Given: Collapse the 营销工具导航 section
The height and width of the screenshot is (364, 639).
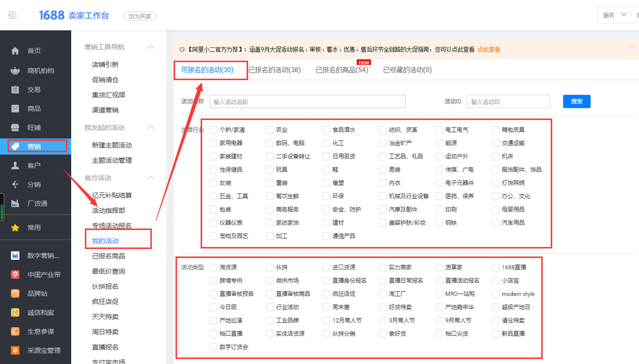Looking at the screenshot, I should 151,47.
